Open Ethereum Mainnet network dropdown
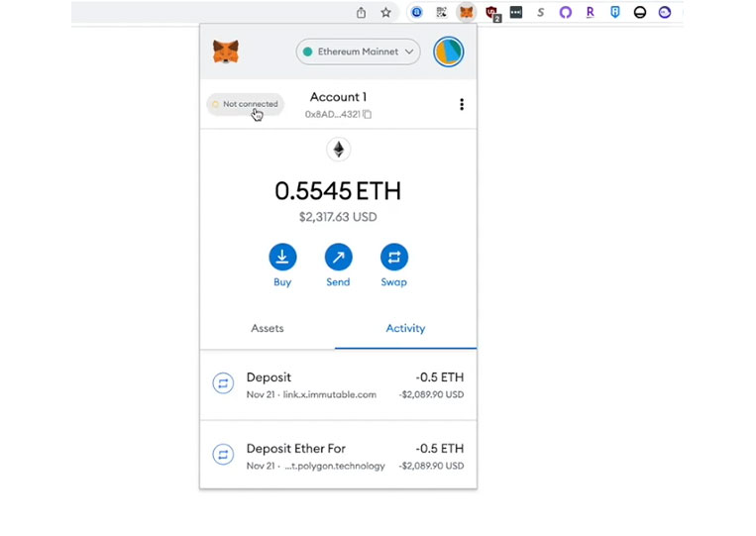 (x=359, y=52)
